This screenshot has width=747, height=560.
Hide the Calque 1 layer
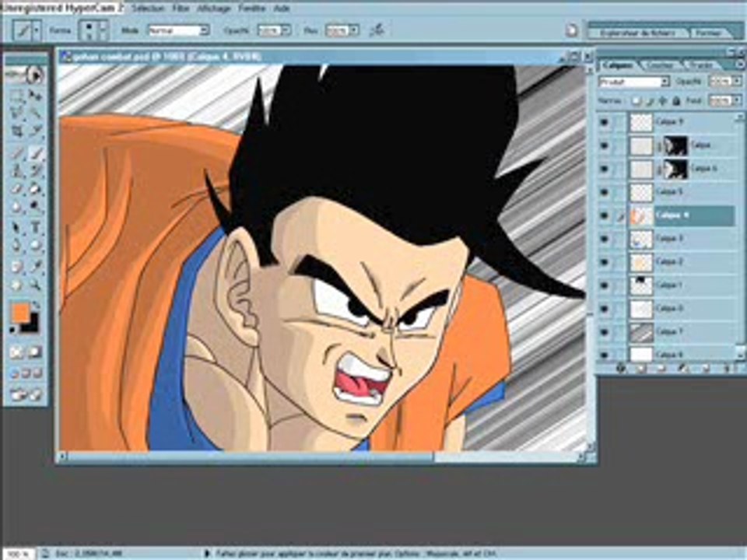604,285
